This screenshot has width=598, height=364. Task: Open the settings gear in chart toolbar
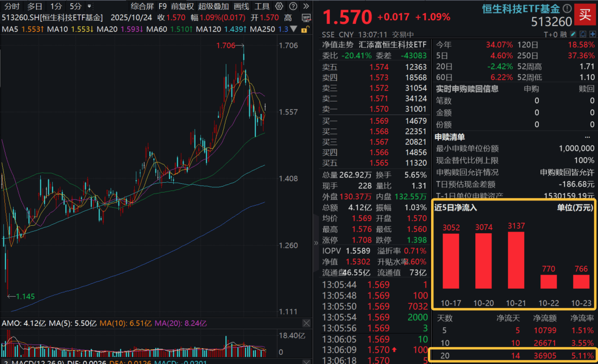point(279,7)
